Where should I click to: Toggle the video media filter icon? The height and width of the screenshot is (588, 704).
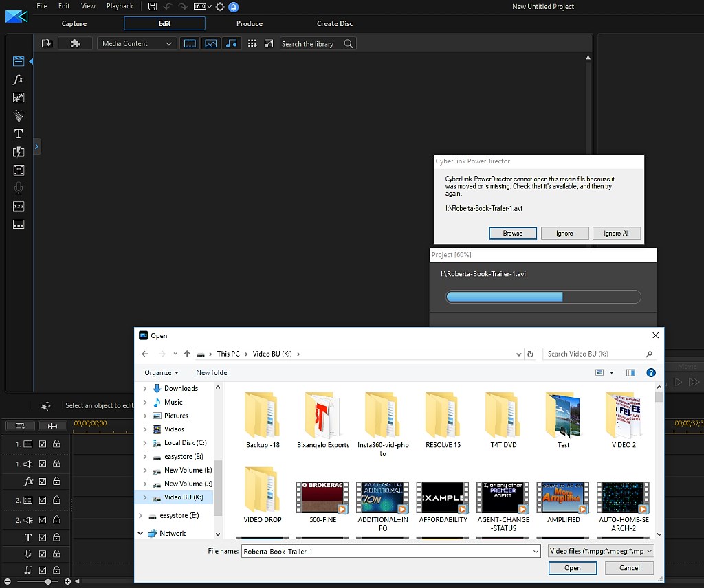190,43
